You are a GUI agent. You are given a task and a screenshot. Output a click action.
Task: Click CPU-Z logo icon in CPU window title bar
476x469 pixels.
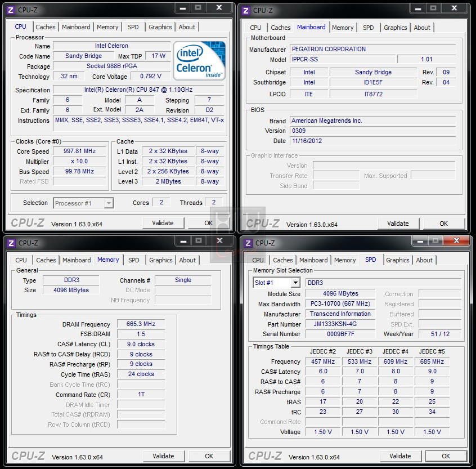11,10
